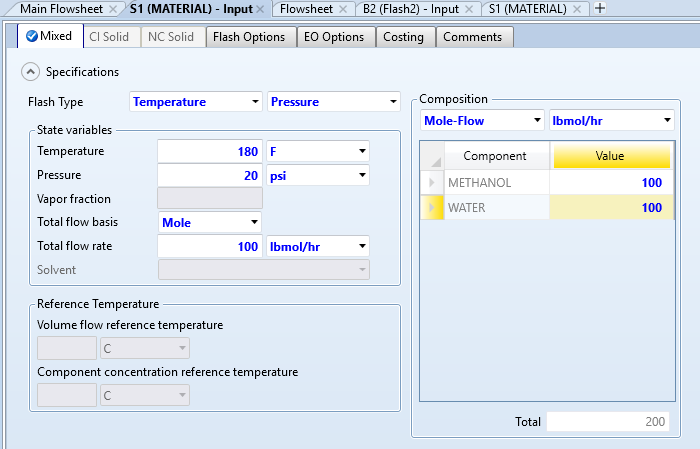This screenshot has height=449, width=700.
Task: Open the Flash Options sub-tab
Action: coord(249,37)
